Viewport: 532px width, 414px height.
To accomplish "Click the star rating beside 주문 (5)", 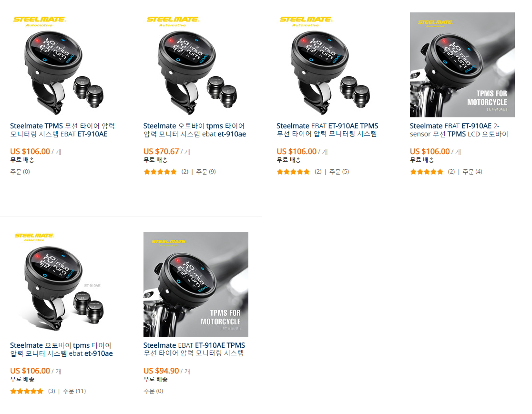I will pos(293,172).
